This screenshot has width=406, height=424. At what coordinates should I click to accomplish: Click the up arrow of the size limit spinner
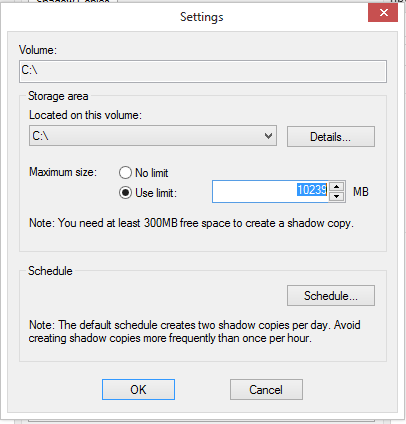click(x=337, y=187)
